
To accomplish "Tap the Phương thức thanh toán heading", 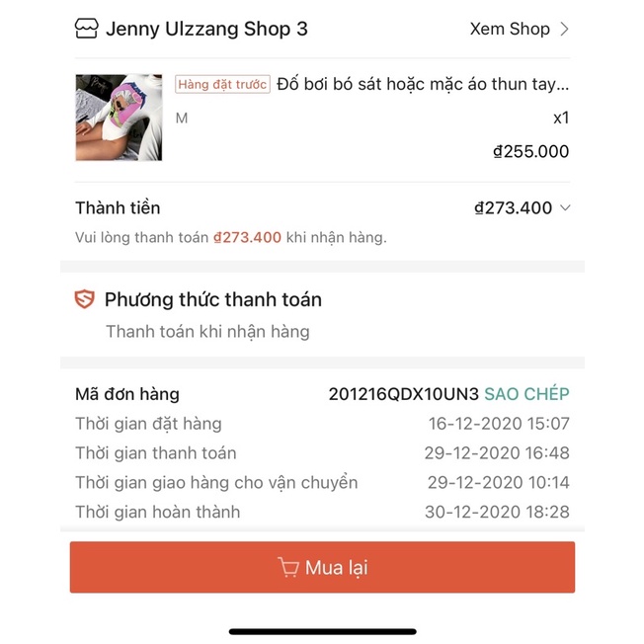I will tap(212, 299).
